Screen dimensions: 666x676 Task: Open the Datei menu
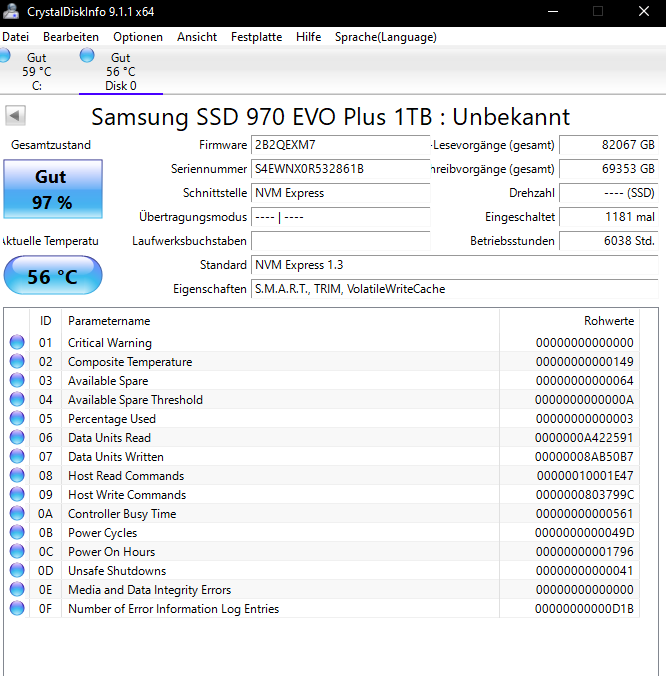click(16, 37)
